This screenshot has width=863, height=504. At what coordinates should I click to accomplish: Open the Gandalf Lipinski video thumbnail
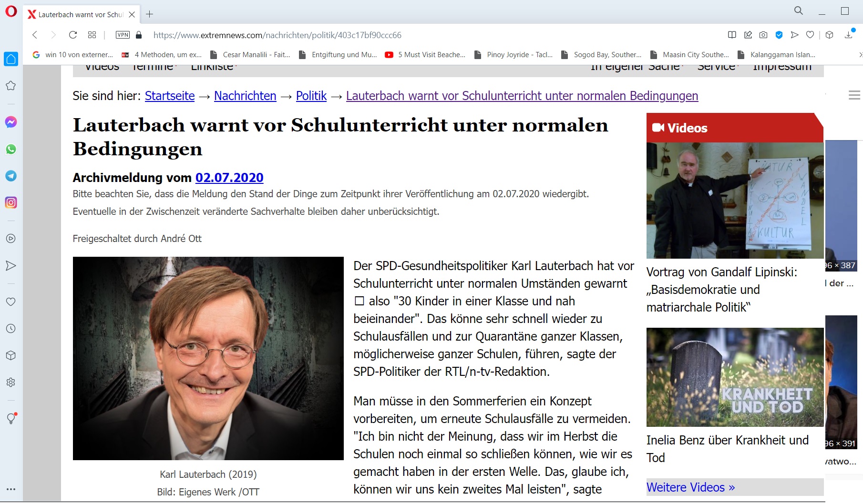click(x=735, y=201)
